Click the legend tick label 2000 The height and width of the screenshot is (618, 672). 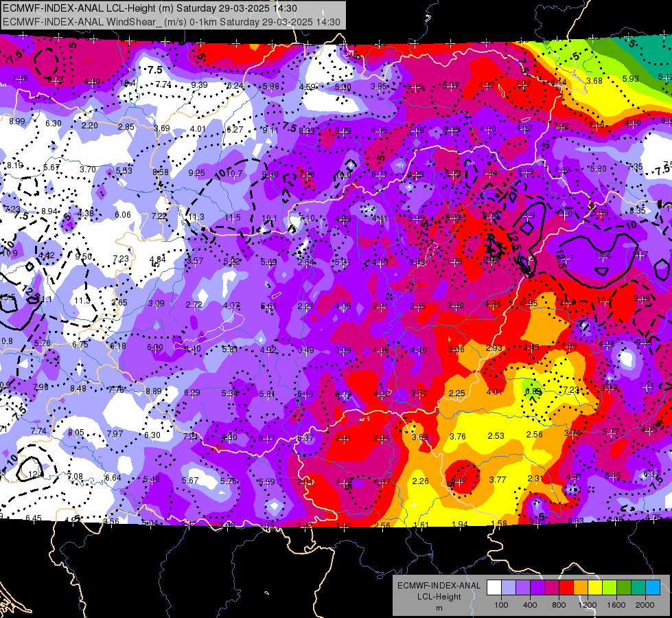645,605
